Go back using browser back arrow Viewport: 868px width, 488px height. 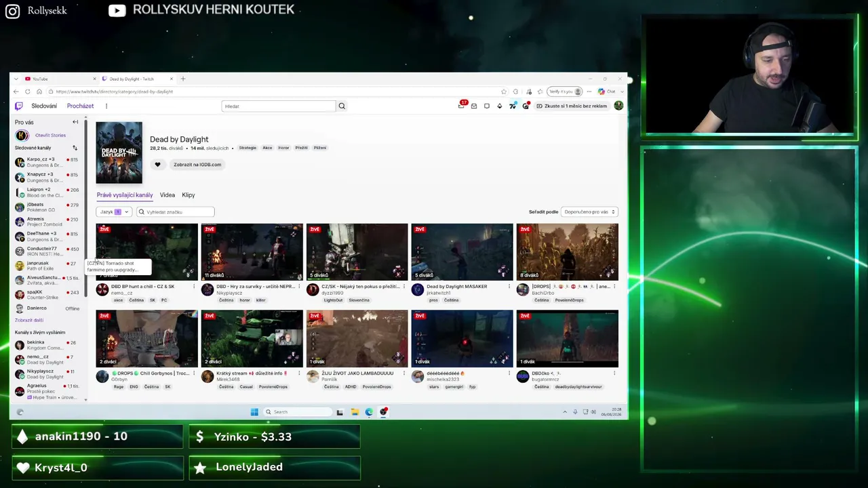[16, 91]
